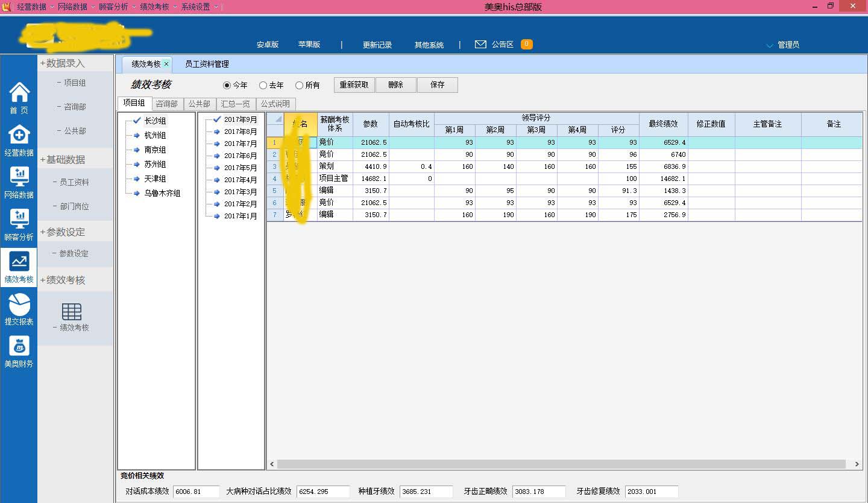868x503 pixels.
Task: Open the 首页 home icon in sidebar
Action: (x=19, y=93)
